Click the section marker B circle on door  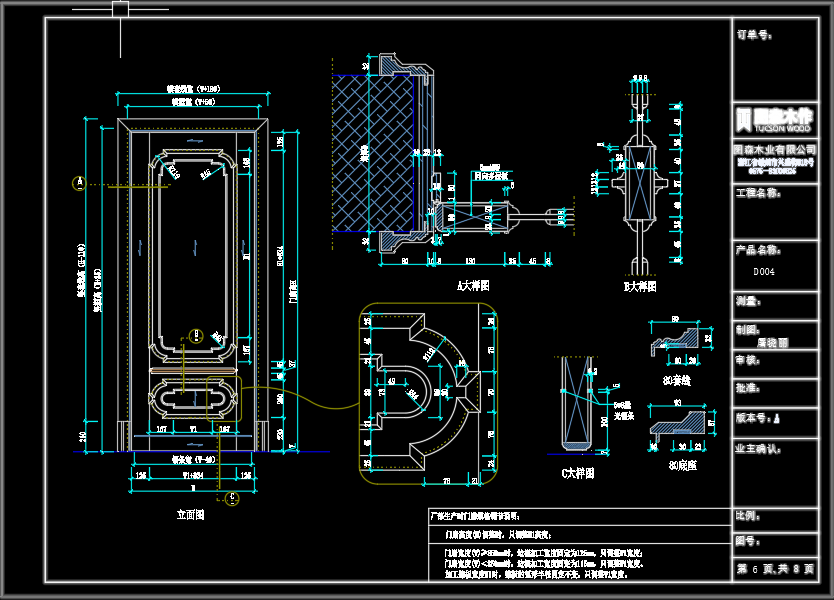[x=196, y=335]
